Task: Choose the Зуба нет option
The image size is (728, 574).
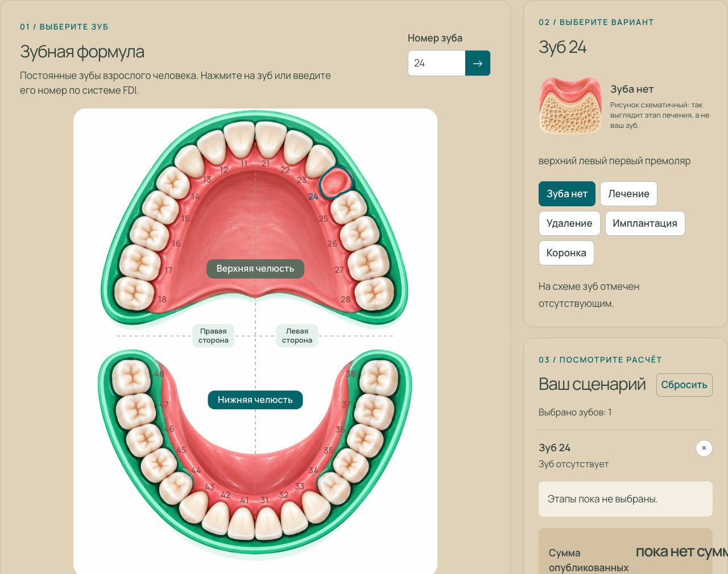Action: 567,194
